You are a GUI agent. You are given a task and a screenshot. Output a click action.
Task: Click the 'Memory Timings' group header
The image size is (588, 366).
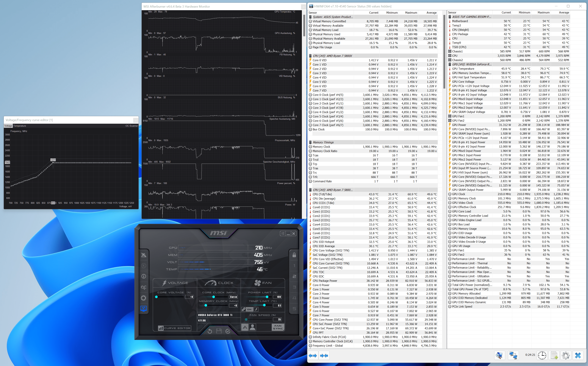(373, 142)
